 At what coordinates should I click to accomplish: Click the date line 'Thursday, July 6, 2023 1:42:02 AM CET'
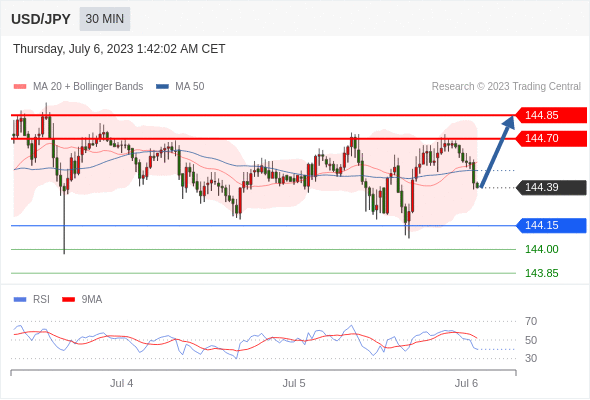[119, 49]
